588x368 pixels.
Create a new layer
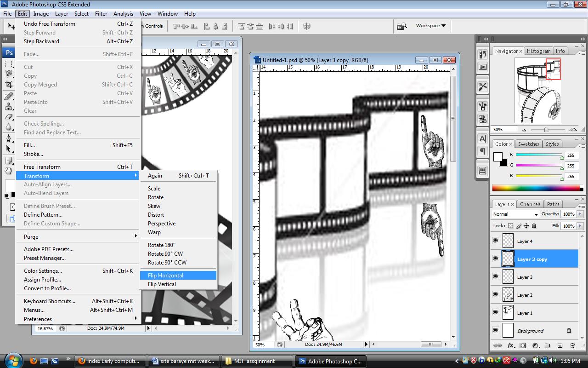coord(560,345)
